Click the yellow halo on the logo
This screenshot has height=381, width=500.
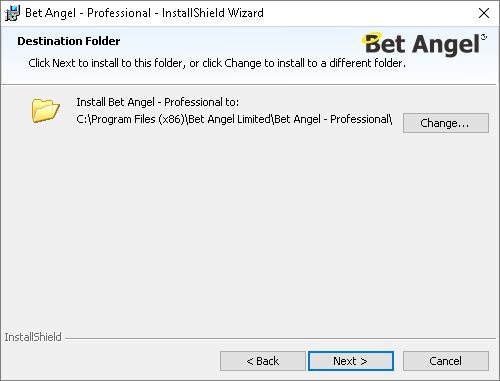371,38
